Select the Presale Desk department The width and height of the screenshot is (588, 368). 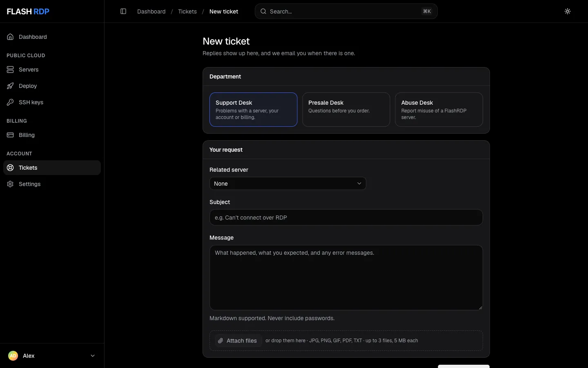pyautogui.click(x=346, y=110)
